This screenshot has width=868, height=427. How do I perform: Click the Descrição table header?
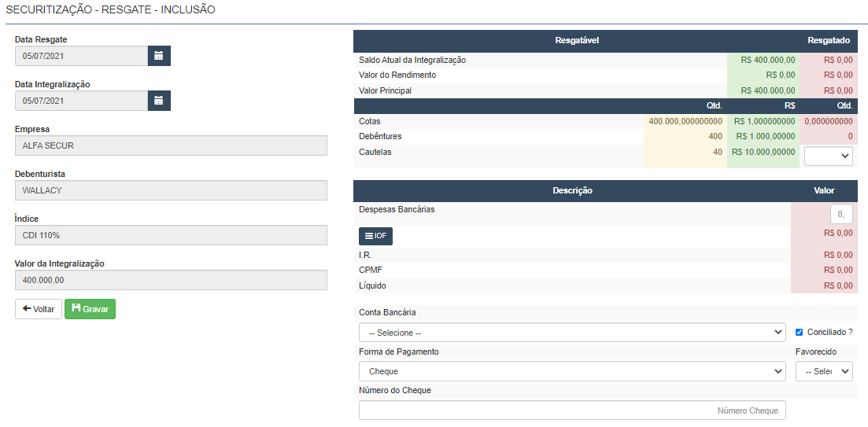[x=572, y=190]
